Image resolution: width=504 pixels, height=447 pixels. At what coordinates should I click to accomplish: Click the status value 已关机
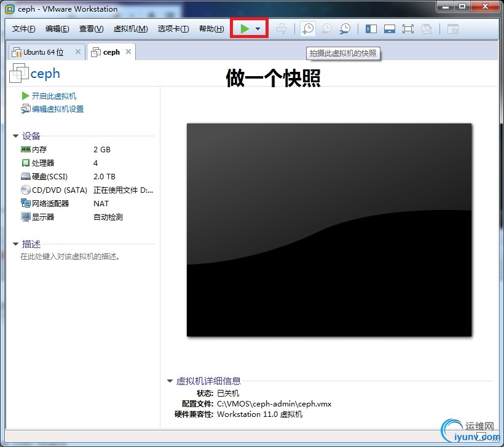click(228, 394)
